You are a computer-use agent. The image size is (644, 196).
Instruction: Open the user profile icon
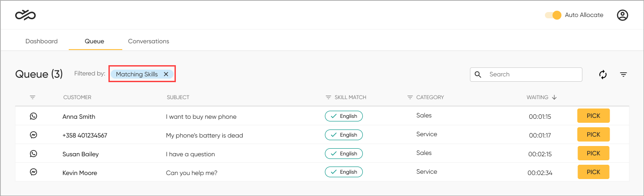623,15
